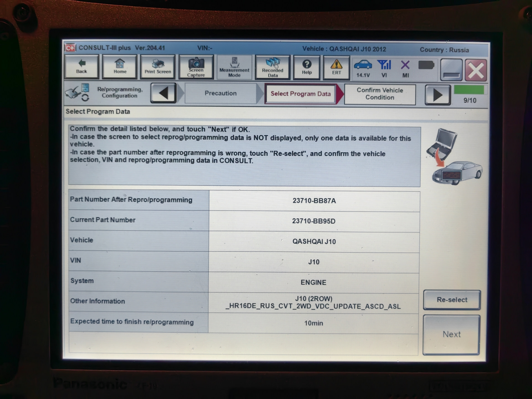Select the Re/programming, Configuration icon
Screen dimensions: 532x399
[78, 93]
